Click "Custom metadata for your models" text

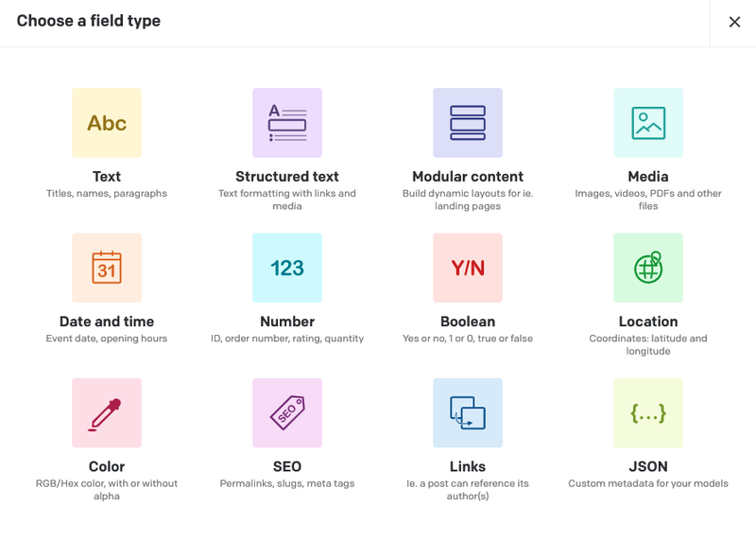click(x=648, y=483)
